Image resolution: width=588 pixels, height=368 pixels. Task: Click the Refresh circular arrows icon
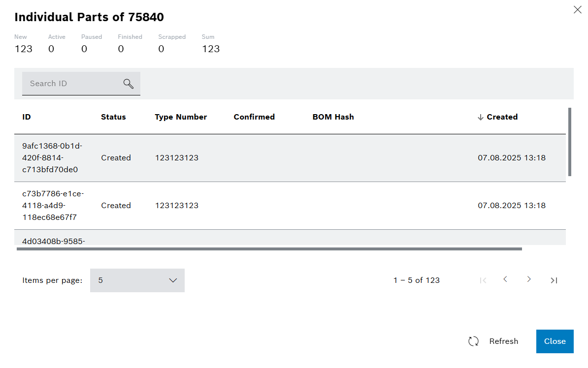click(473, 341)
